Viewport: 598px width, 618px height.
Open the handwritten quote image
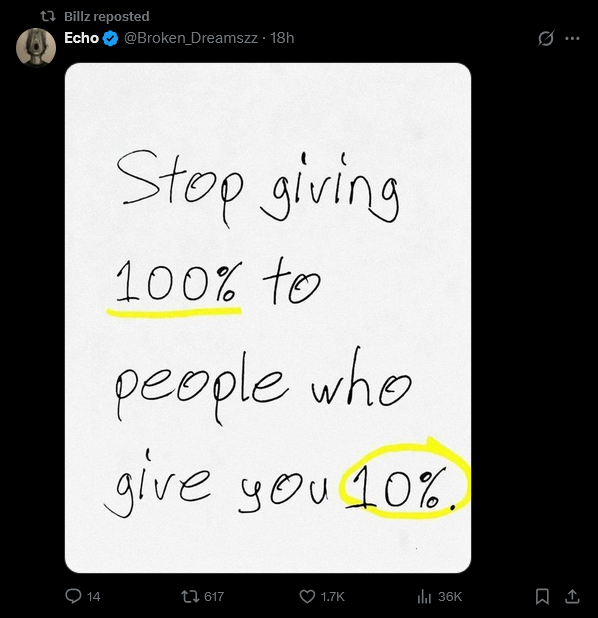[268, 318]
